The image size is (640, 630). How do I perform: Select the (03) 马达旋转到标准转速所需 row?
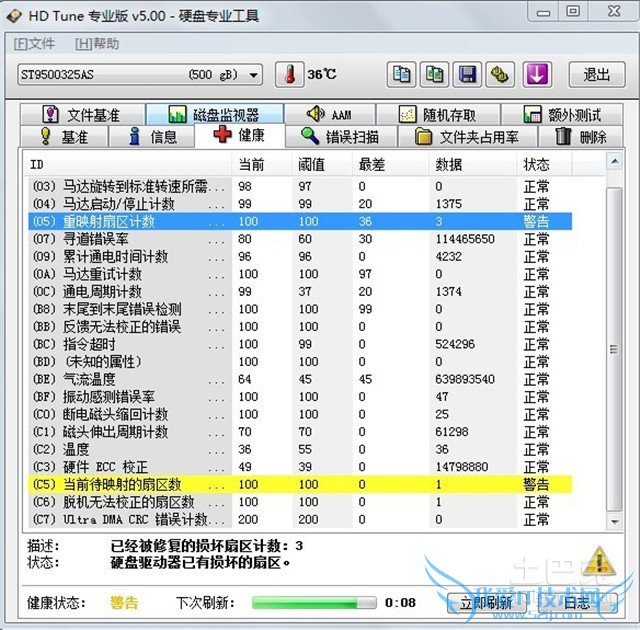pyautogui.click(x=300, y=186)
